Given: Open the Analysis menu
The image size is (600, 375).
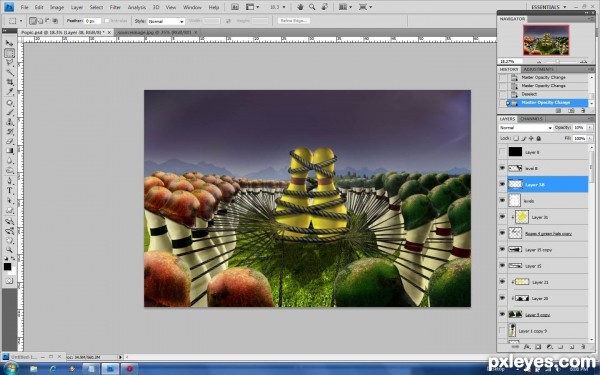Looking at the screenshot, I should coord(136,7).
